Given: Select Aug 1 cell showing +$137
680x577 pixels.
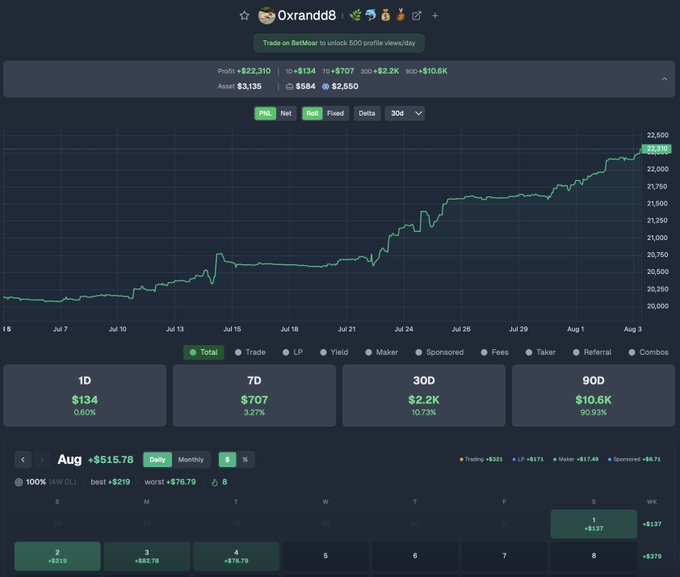Looking at the screenshot, I should [x=594, y=524].
